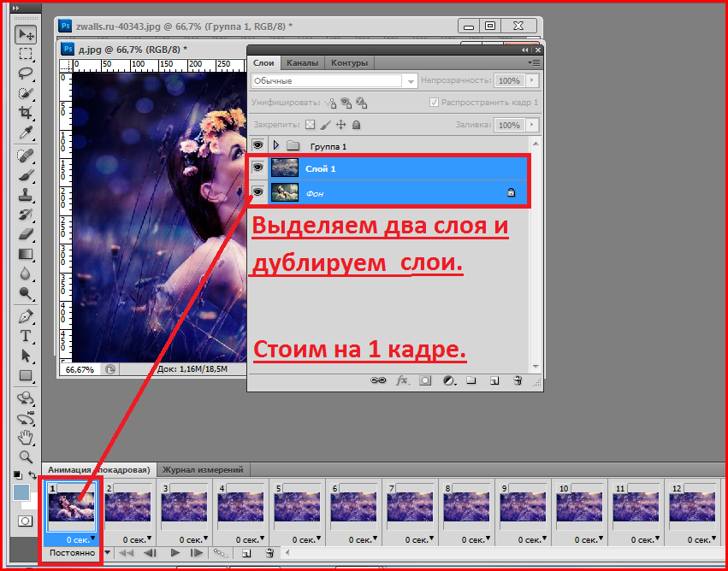Image resolution: width=728 pixels, height=571 pixels.
Task: Jump to first animation frame button
Action: point(127,552)
